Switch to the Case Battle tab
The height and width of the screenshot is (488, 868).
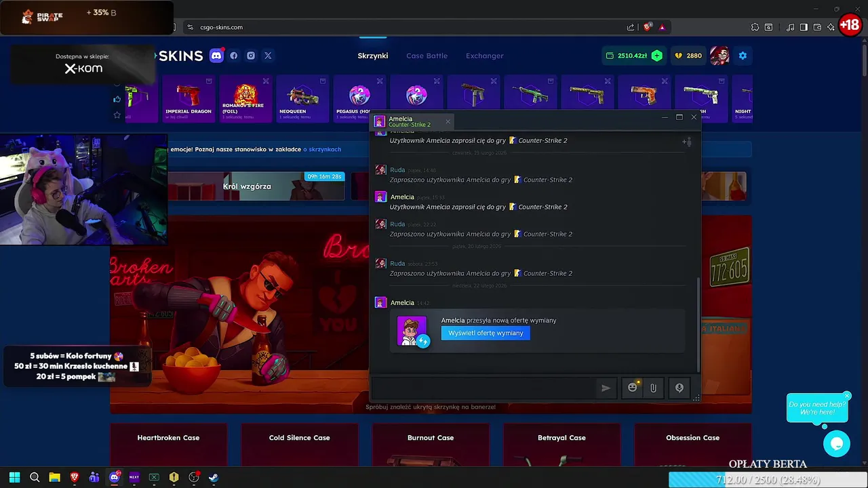[x=427, y=56]
